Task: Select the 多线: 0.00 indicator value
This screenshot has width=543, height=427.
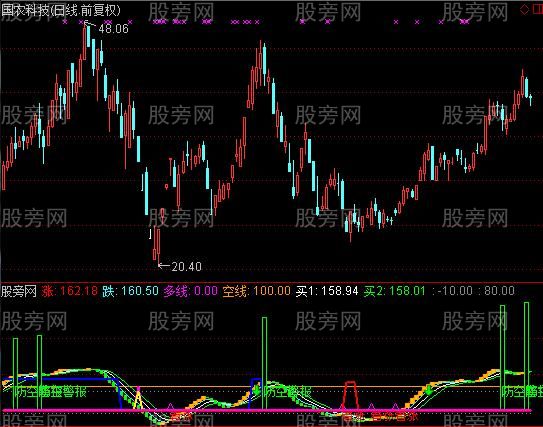Action: [x=190, y=291]
